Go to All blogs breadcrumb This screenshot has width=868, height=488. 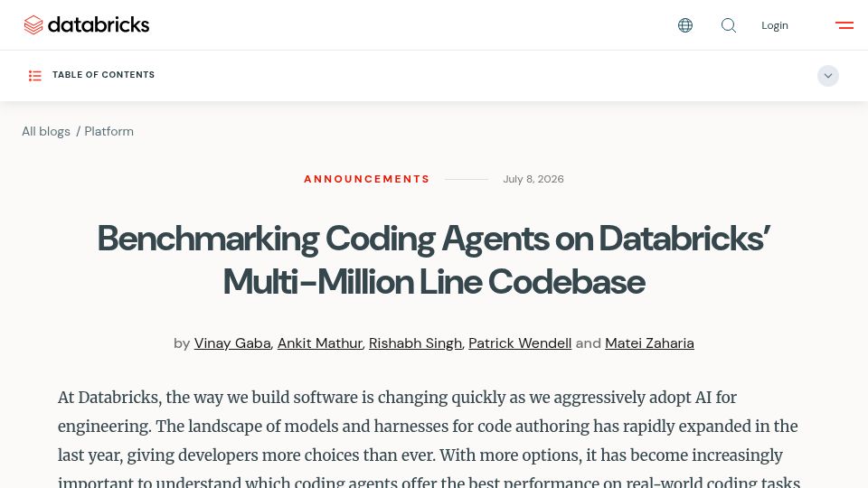[46, 131]
